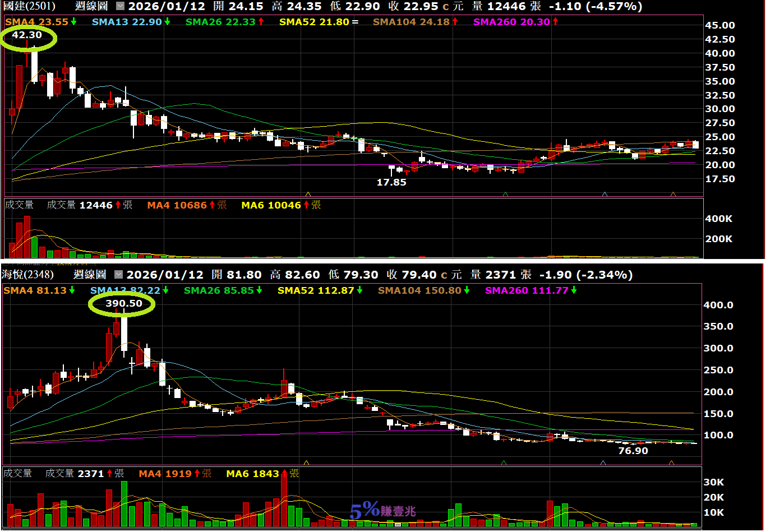
Task: Click the yellow triangle marker on 海悅 time axis
Action: 306,462
